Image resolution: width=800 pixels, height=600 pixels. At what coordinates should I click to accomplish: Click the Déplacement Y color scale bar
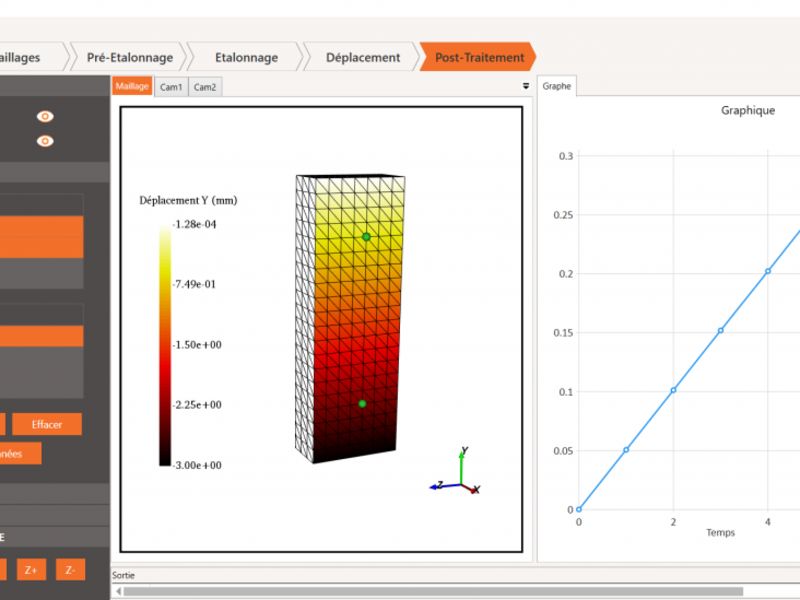(165, 345)
